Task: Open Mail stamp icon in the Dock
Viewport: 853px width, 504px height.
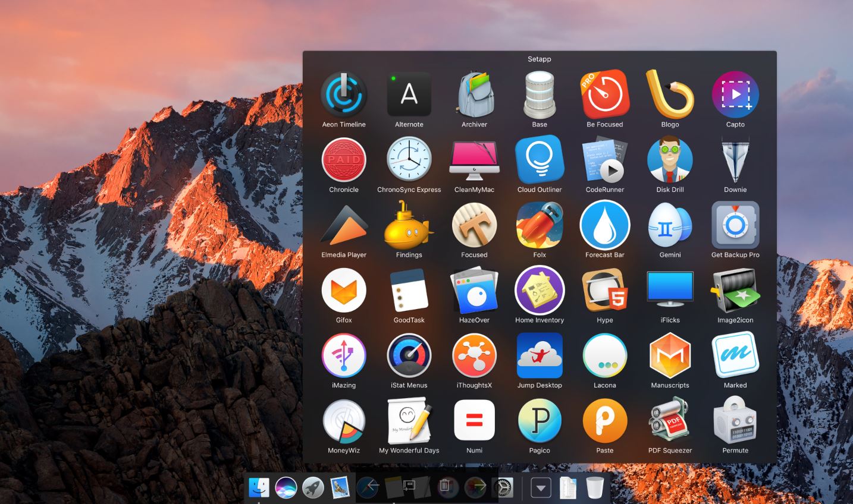Action: pos(340,487)
